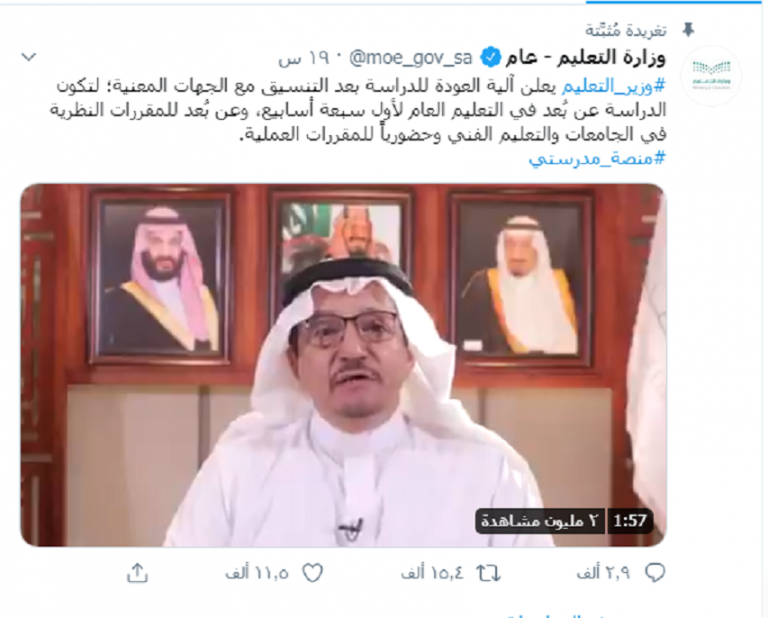Open the @moe_gov_sa handle link
The height and width of the screenshot is (618, 768).
[x=410, y=58]
